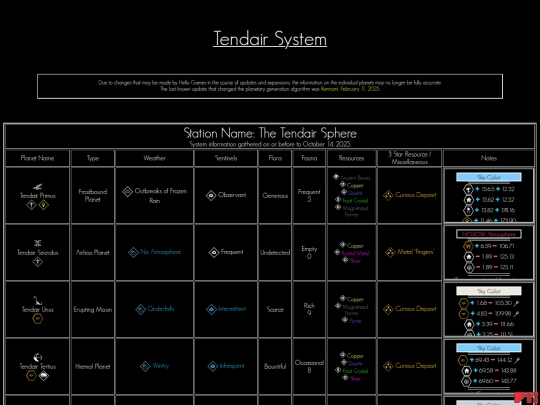
Task: Click the sentinel eye icon beside Infrequent
Action: pos(212,366)
